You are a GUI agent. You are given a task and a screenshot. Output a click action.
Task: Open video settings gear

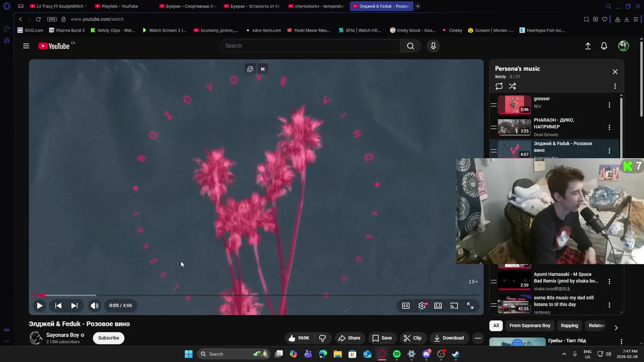click(x=422, y=306)
